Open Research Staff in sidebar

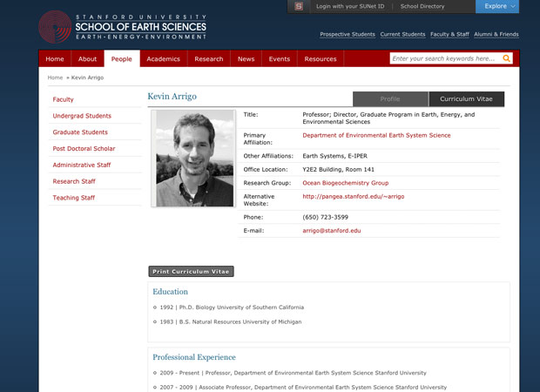74,181
